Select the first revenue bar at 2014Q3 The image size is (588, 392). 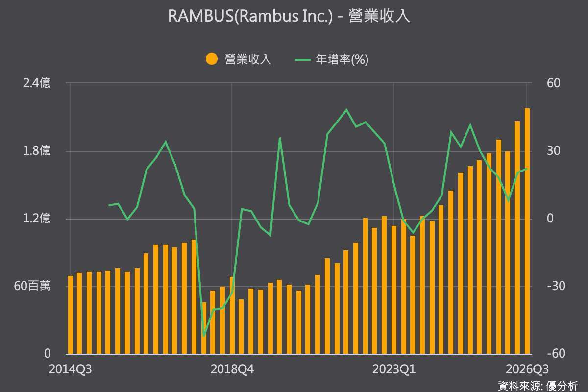tap(71, 315)
